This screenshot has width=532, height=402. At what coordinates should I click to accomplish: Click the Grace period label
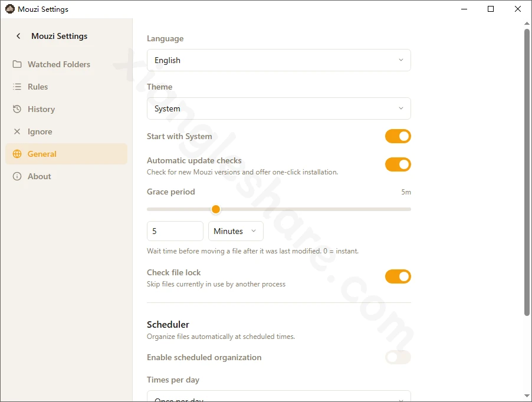pos(171,192)
